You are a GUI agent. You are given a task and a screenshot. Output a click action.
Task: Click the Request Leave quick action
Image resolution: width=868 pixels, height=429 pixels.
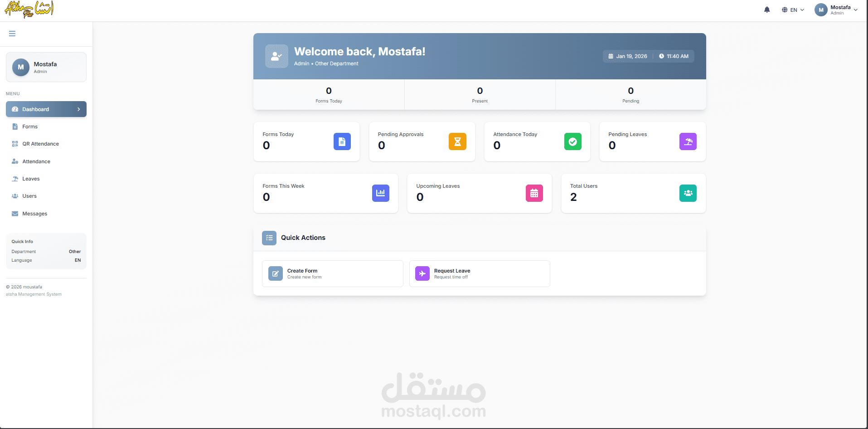[x=480, y=273]
